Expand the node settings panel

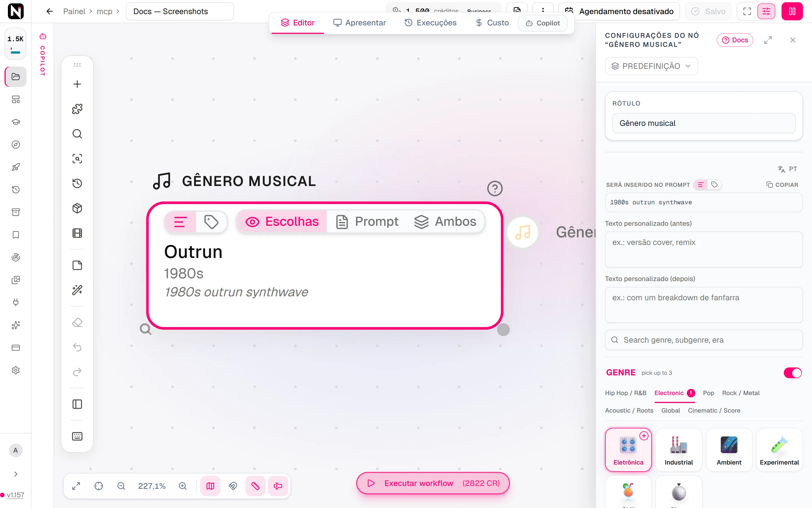[768, 40]
